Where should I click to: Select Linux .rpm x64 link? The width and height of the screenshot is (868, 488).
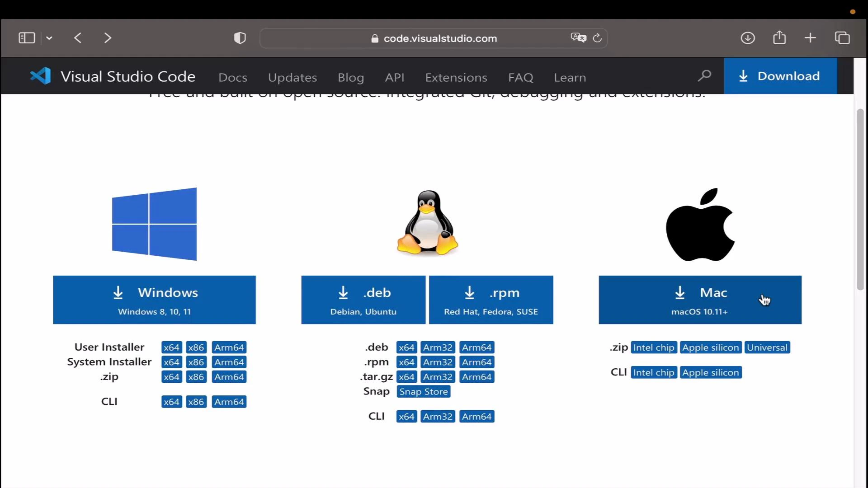click(x=406, y=362)
